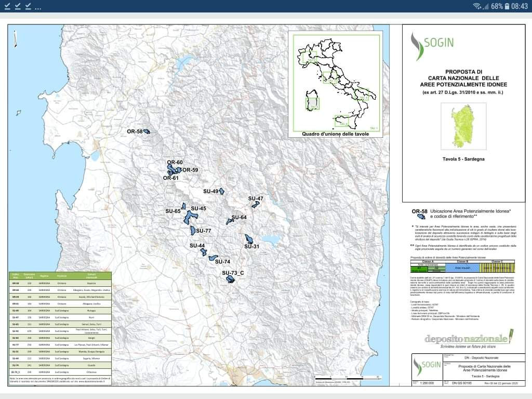Open the notification overflow dots
The height and width of the screenshot is (399, 532).
[37, 7]
